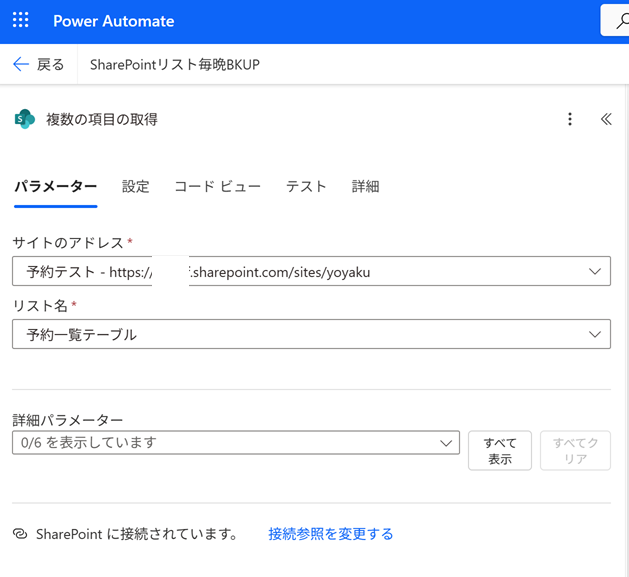Click the SharePoint action icon
Image resolution: width=629 pixels, height=577 pixels.
[24, 119]
